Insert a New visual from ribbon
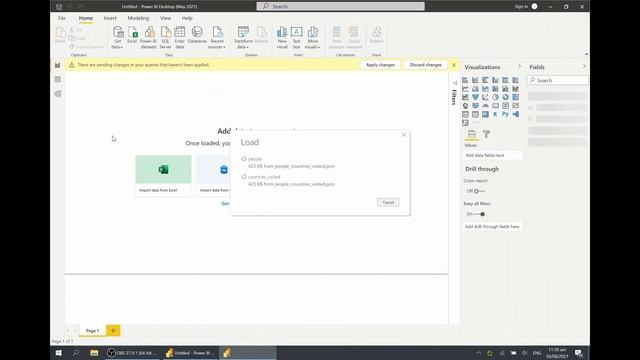Viewport: 640px width, 360px height. (282, 38)
